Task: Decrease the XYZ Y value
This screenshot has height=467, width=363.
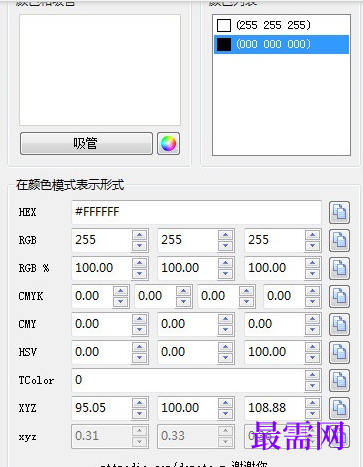Action: tap(225, 414)
